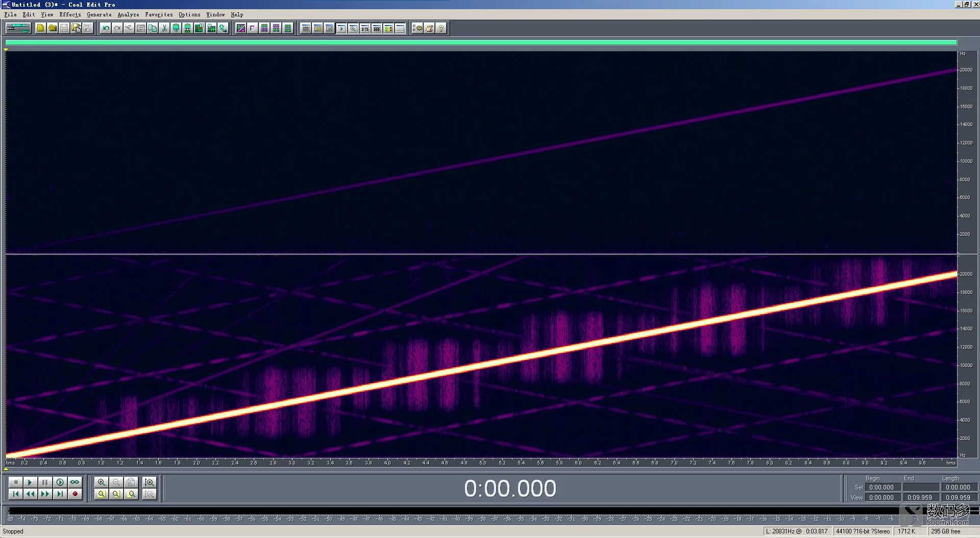Click the Rewind double-arrow button
The width and height of the screenshot is (980, 538).
point(30,494)
